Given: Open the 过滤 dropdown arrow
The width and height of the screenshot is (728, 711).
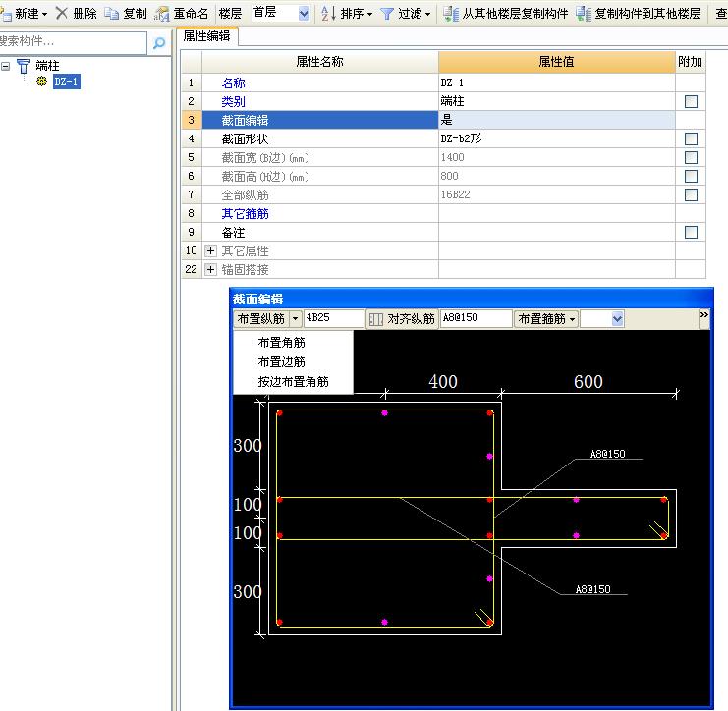Looking at the screenshot, I should (x=427, y=14).
